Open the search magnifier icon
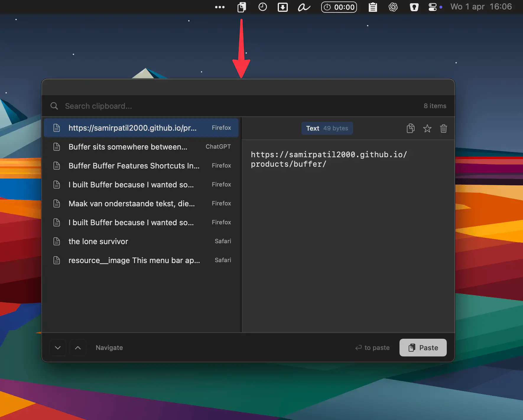The height and width of the screenshot is (420, 523). tap(54, 106)
